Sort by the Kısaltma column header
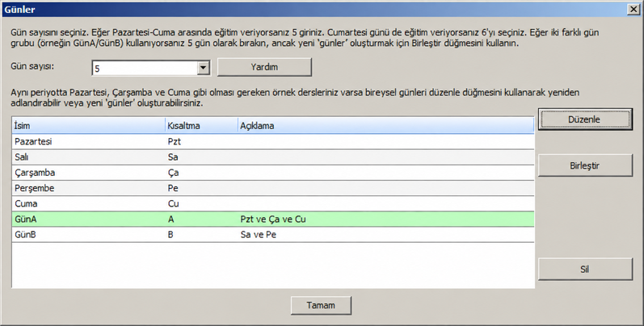The width and height of the screenshot is (644, 326). (x=201, y=126)
